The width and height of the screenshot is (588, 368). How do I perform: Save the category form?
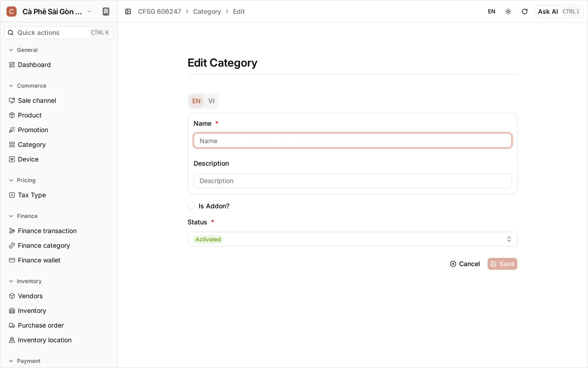(x=502, y=264)
